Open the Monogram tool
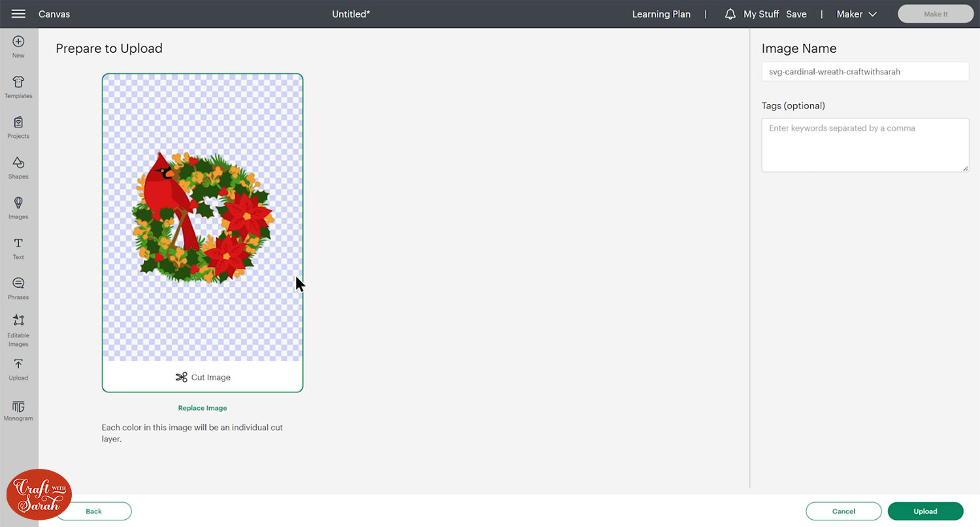Viewport: 980px width, 527px height. pyautogui.click(x=18, y=410)
